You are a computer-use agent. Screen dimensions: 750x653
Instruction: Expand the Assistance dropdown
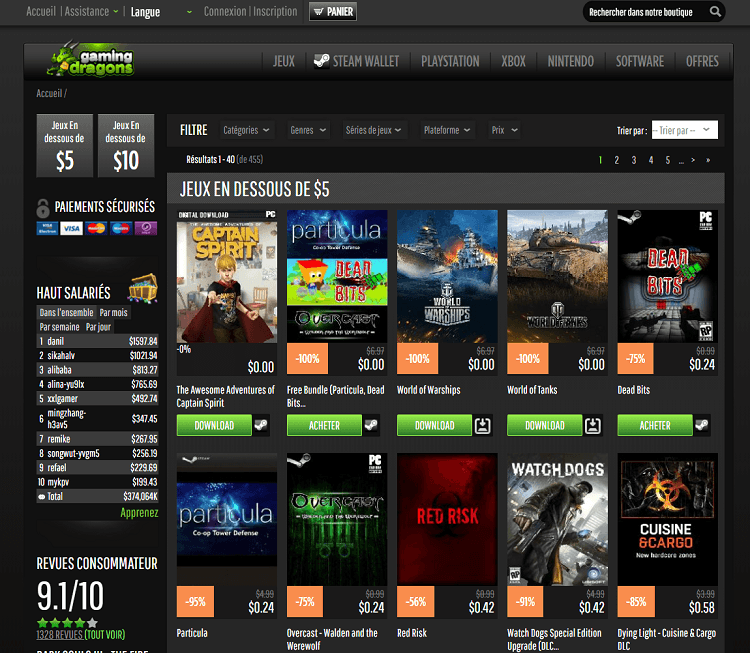[x=91, y=11]
